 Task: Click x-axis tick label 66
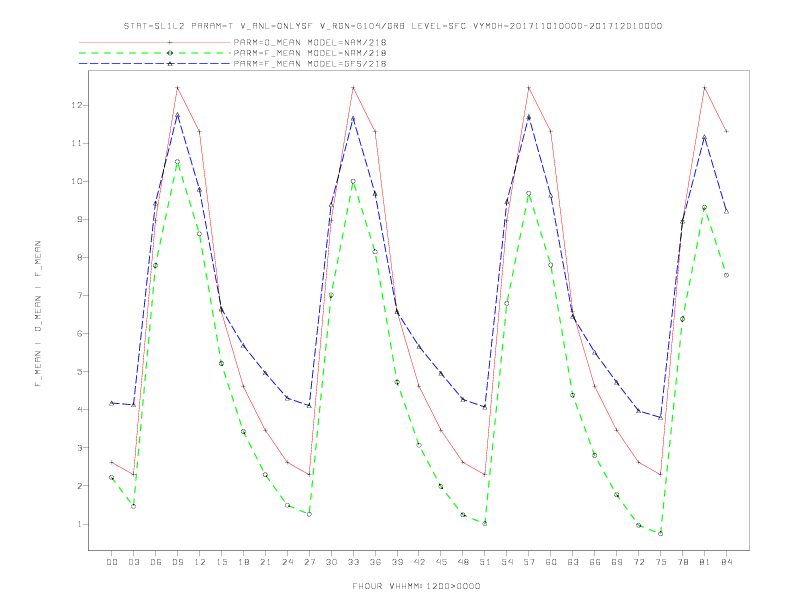coord(595,562)
